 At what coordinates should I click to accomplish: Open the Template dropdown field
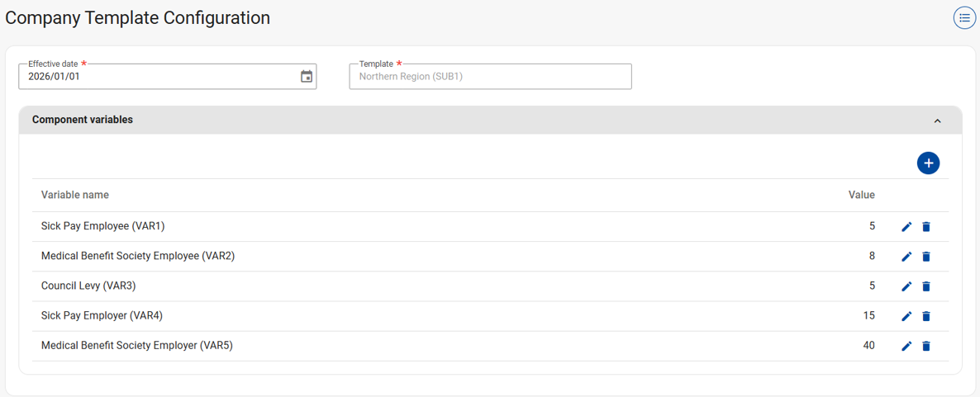(490, 77)
